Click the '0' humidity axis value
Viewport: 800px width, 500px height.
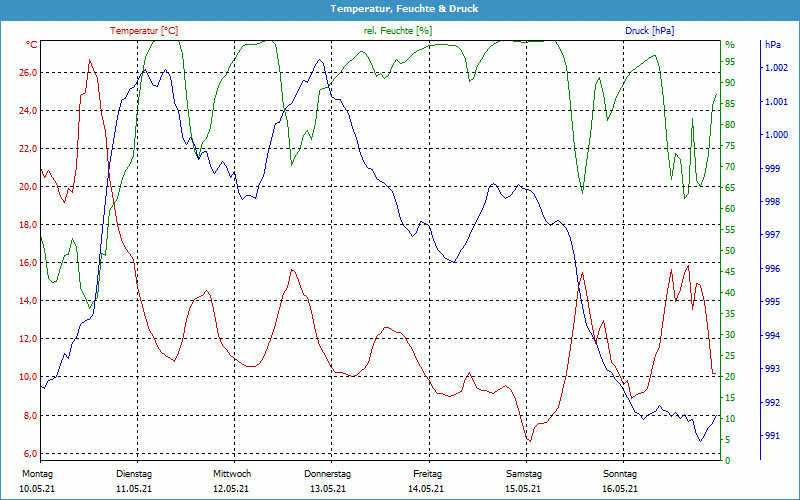728,461
